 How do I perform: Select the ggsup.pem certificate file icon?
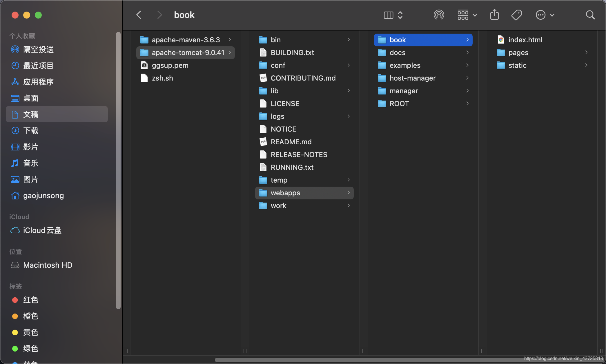pyautogui.click(x=144, y=65)
